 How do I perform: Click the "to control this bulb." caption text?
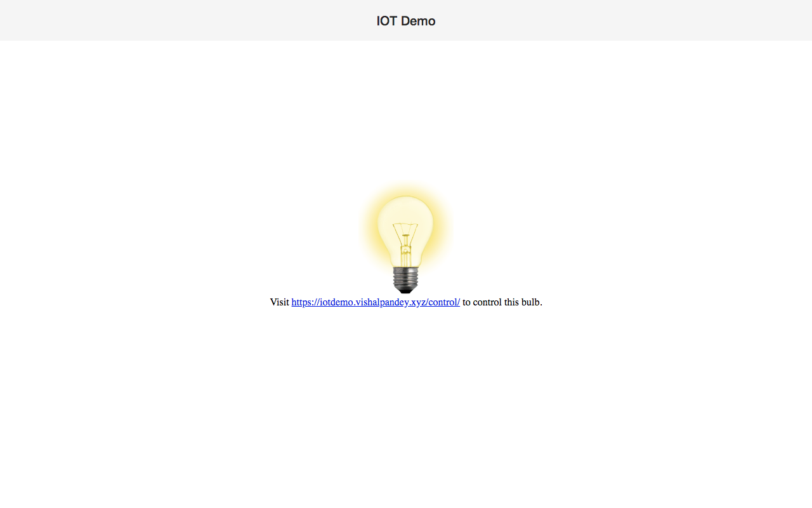(502, 302)
